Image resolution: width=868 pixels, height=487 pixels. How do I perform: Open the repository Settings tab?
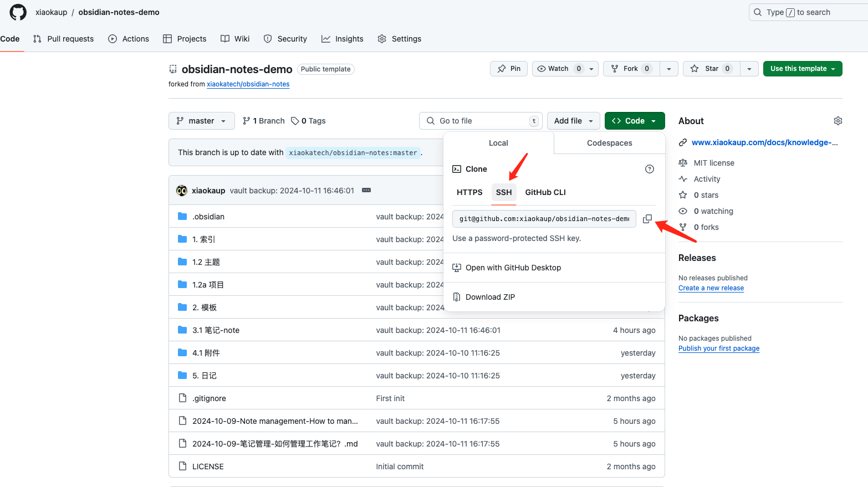[400, 39]
